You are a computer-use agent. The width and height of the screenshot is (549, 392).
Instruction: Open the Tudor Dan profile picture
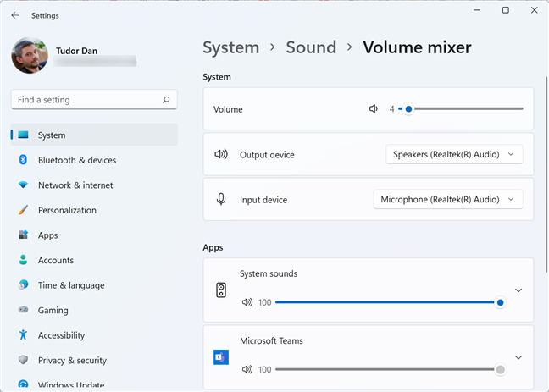point(30,55)
